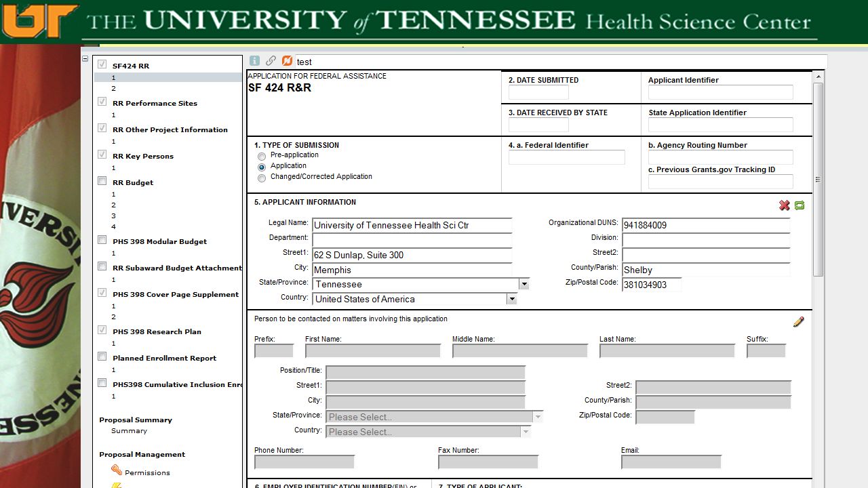Click the Street1 field showing 62 S Dunlap
The width and height of the screenshot is (868, 488).
point(412,255)
